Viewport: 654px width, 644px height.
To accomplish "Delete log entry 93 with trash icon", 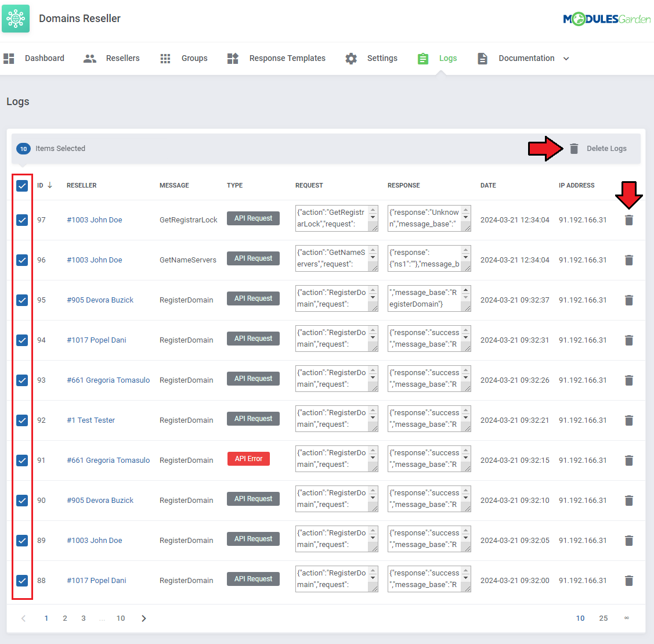I will point(629,380).
